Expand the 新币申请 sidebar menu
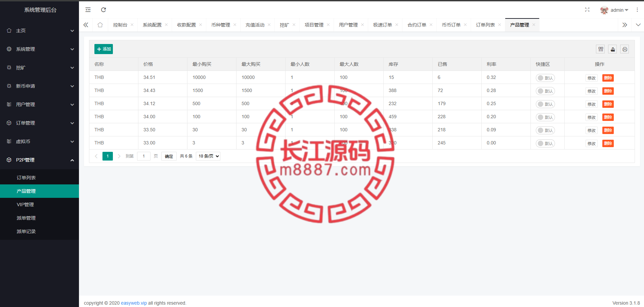Viewport: 644px width, 307px height. (39, 86)
